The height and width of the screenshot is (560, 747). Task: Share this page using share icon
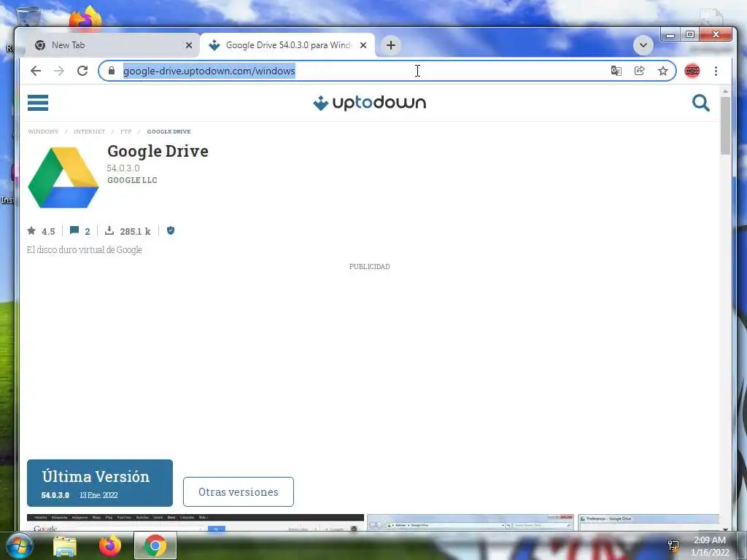(x=639, y=71)
